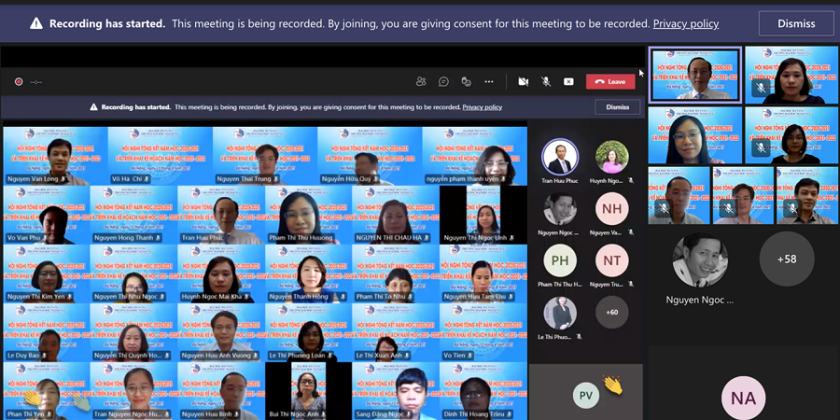Select the highlighted active speaker video tile
840x420 pixels.
pyautogui.click(x=695, y=74)
